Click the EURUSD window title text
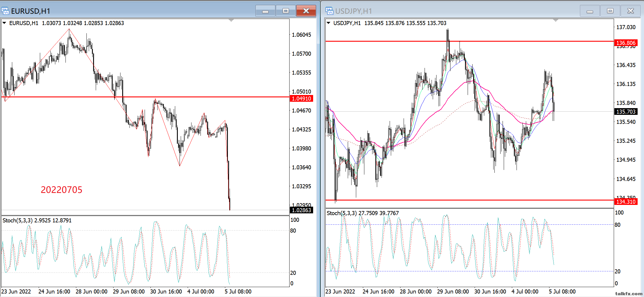644x297 pixels. 31,11
